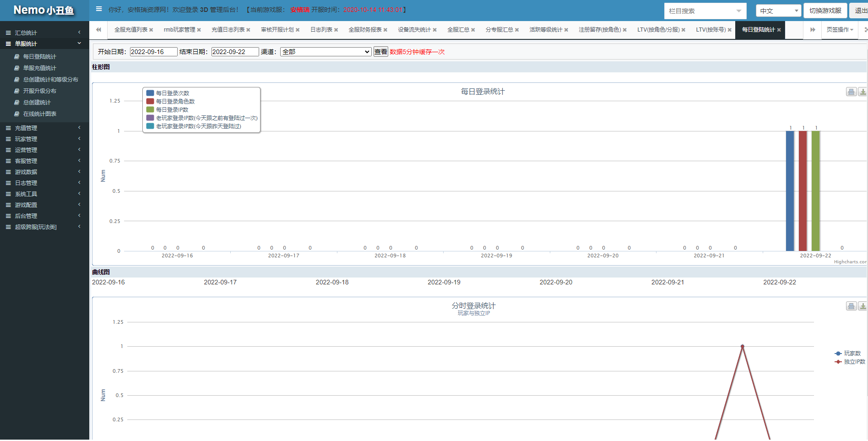This screenshot has height=441, width=868.
Task: Switch to the 全服财务报表 tab
Action: pos(365,30)
